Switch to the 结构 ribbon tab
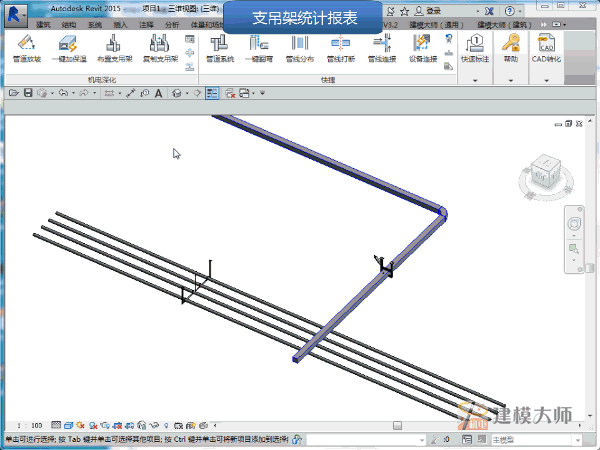Viewport: 600px width, 450px height. [68, 25]
